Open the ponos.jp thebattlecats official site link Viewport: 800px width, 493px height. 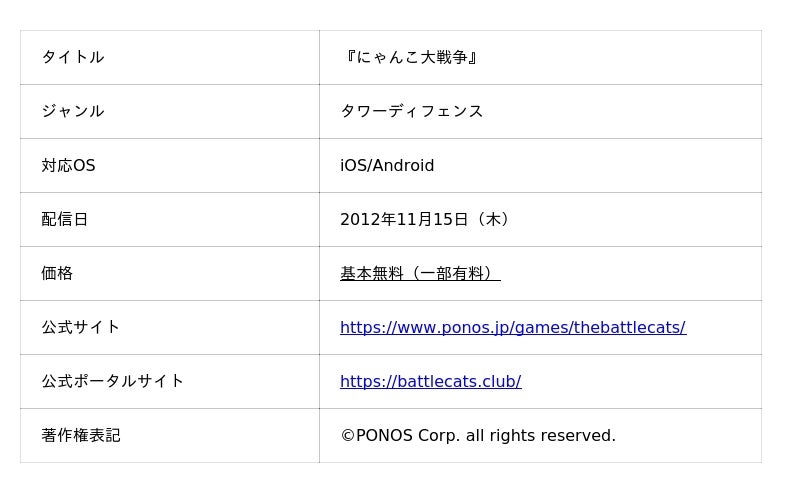point(512,328)
